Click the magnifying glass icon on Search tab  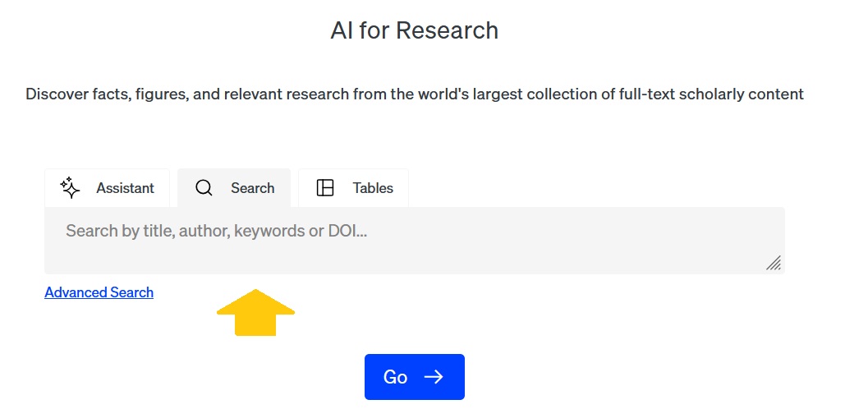coord(204,188)
